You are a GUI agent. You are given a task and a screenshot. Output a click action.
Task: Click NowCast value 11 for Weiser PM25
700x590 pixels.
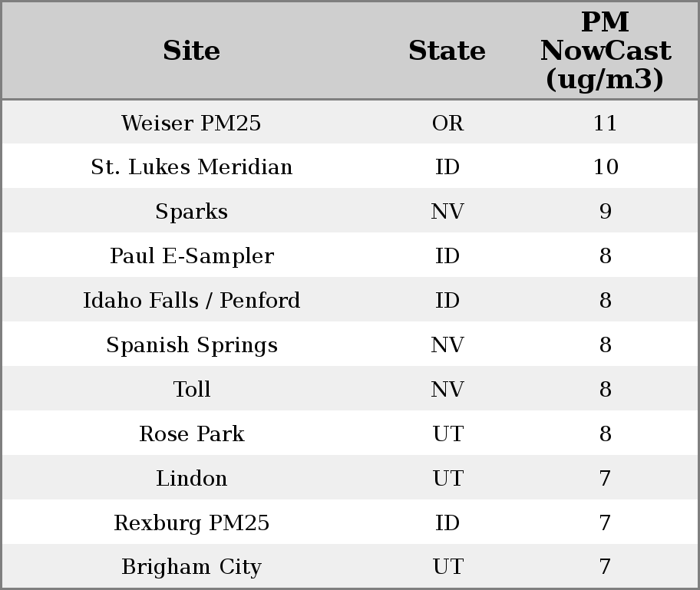coord(605,123)
